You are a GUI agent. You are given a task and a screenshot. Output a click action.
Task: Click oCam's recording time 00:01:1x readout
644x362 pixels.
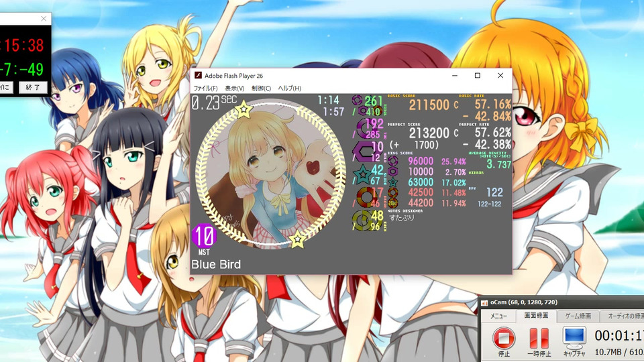coord(619,336)
